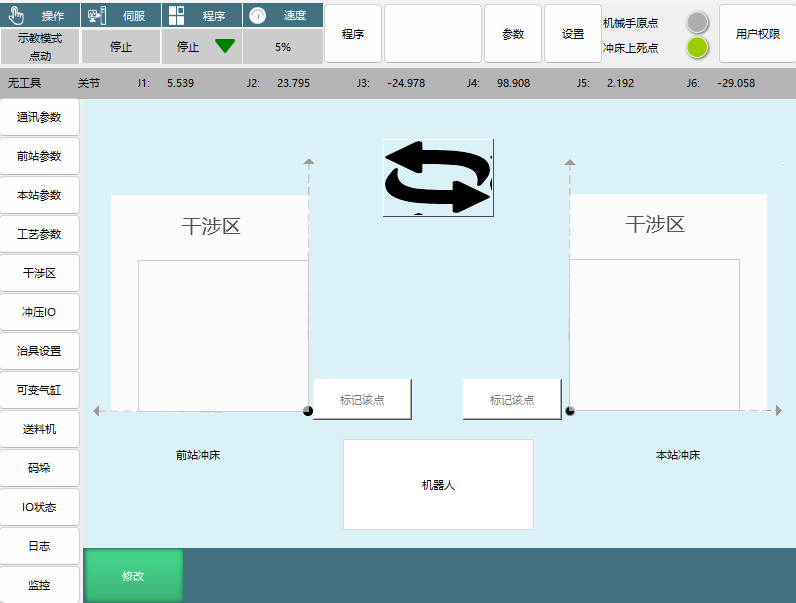Open the 设置 settings tab

point(573,34)
